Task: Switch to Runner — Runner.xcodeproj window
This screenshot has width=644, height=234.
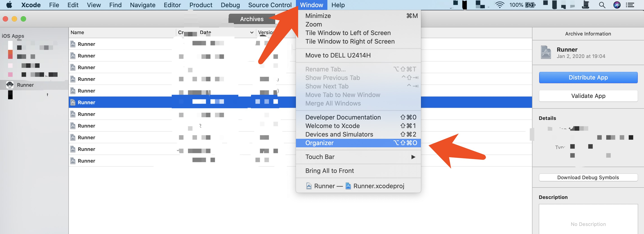Action: pyautogui.click(x=358, y=186)
